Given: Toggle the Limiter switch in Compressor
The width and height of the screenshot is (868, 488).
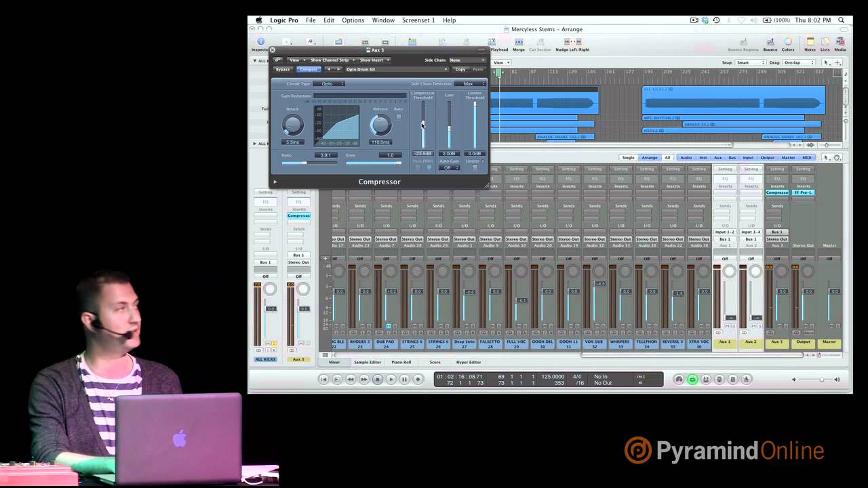Looking at the screenshot, I should point(475,167).
